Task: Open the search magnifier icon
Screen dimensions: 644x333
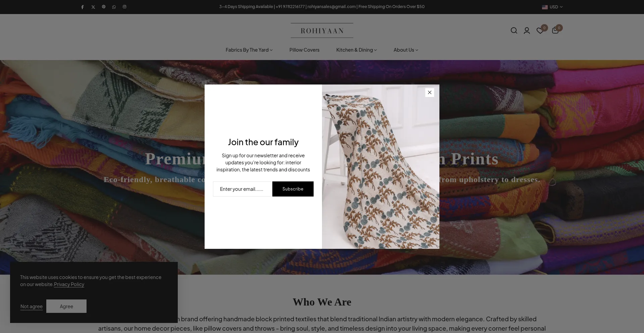Action: [514, 31]
